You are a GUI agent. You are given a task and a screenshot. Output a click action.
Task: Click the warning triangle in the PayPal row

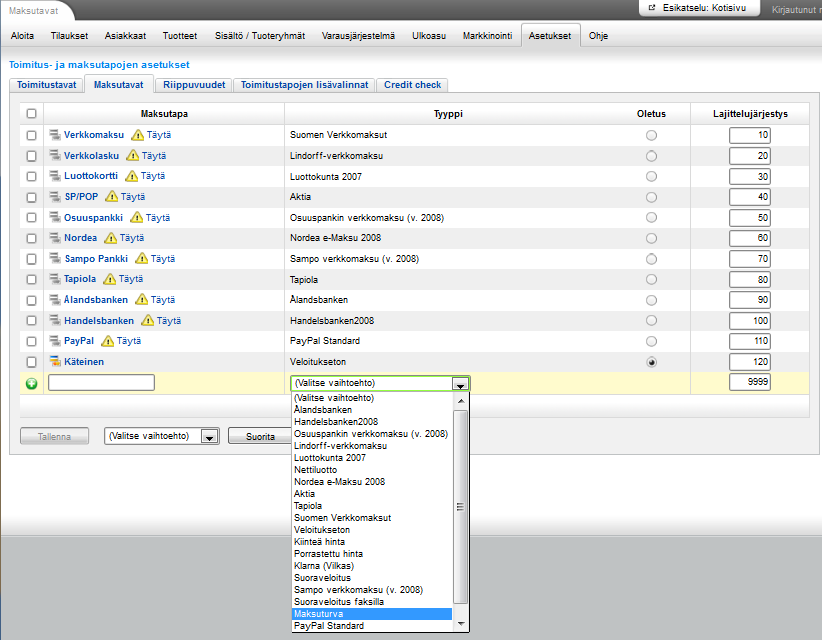(x=107, y=341)
